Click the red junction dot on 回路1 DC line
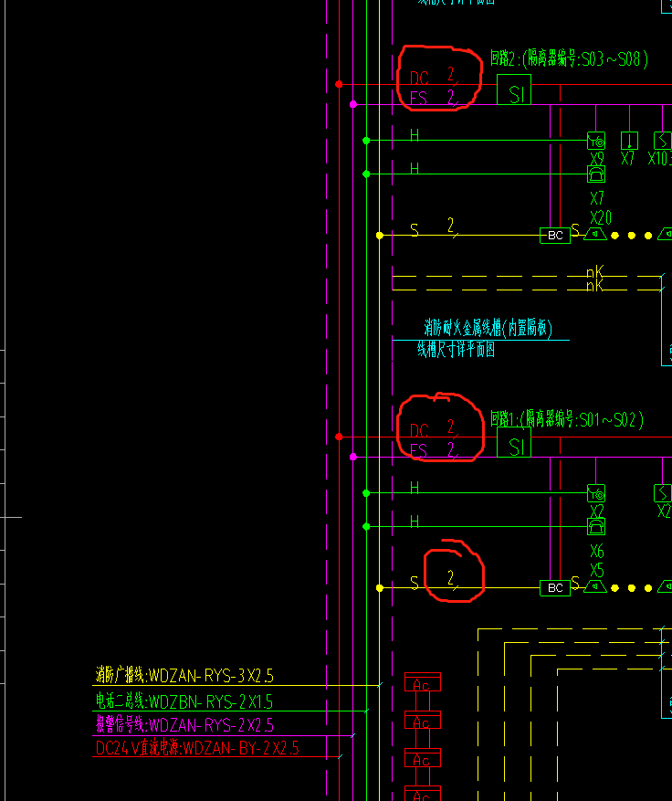This screenshot has height=801, width=672. [339, 437]
